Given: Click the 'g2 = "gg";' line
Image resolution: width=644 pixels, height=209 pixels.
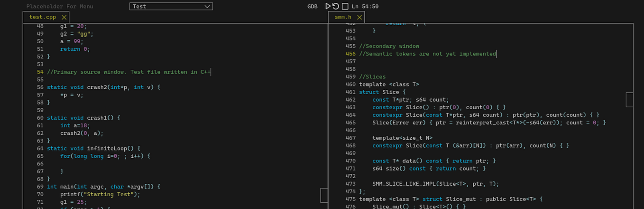Looking at the screenshot, I should click(77, 34).
